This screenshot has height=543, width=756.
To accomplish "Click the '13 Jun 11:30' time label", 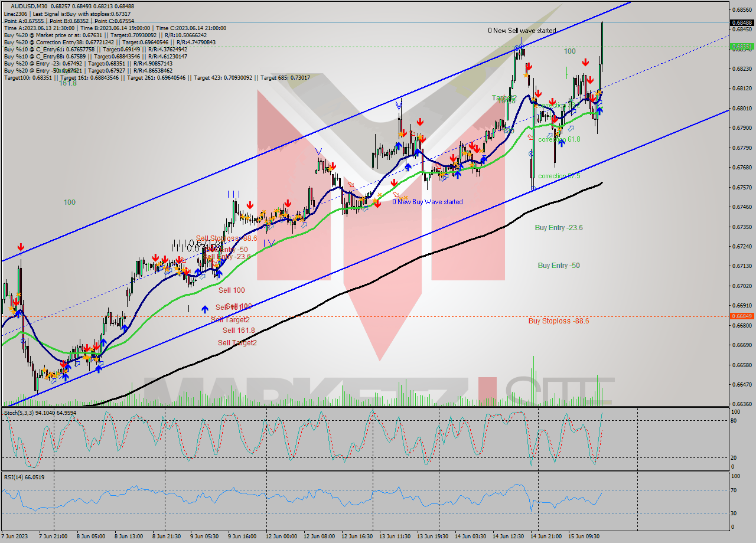I will (395, 537).
